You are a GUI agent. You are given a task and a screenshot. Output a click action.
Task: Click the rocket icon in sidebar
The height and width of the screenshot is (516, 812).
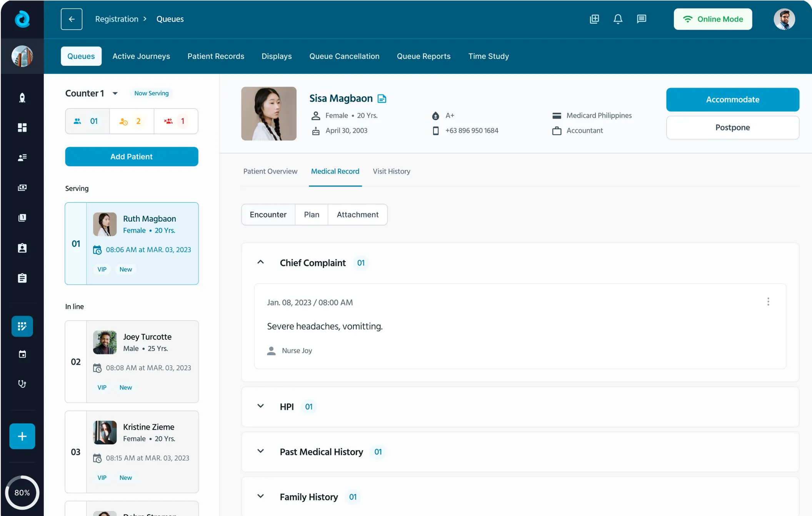pos(22,98)
